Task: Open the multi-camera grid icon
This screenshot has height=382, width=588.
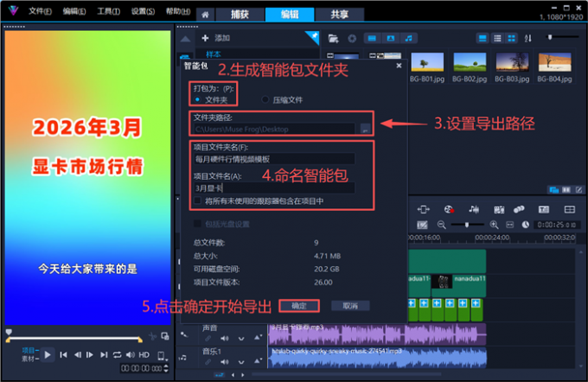Action: [x=570, y=209]
